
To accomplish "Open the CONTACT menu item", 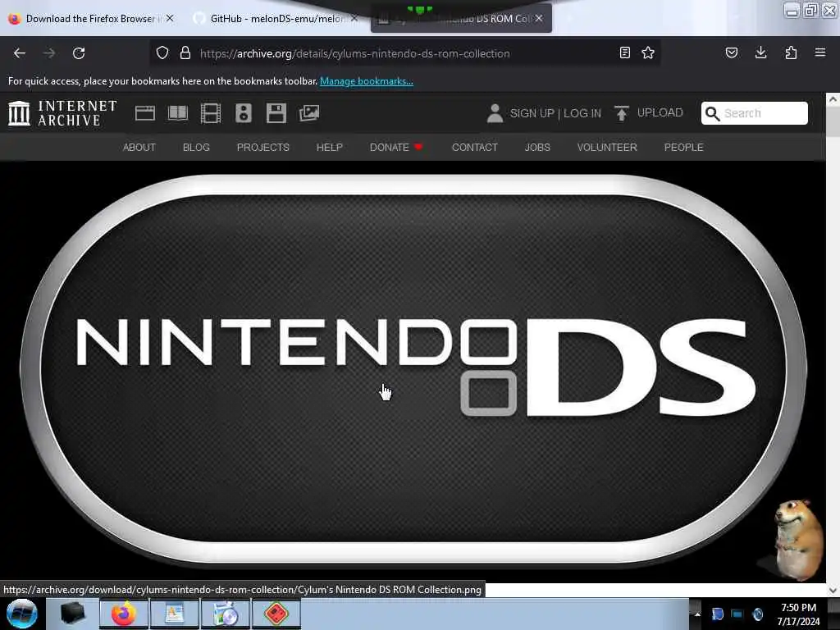I will [475, 148].
